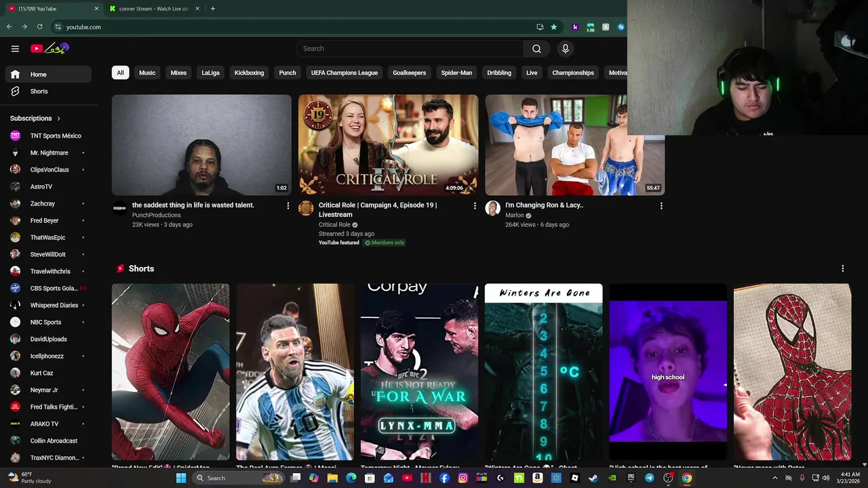868x488 pixels.
Task: Open TNT Sports México subscription
Action: coord(48,136)
